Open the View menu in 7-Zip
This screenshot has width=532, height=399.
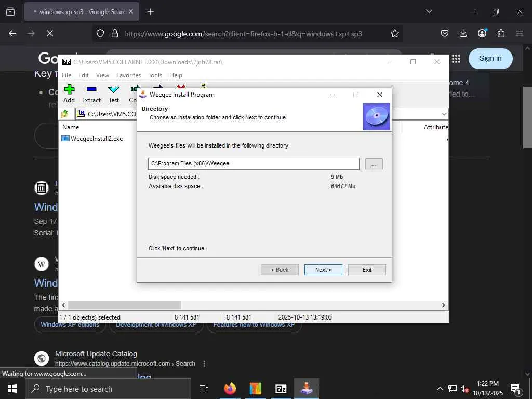click(102, 75)
